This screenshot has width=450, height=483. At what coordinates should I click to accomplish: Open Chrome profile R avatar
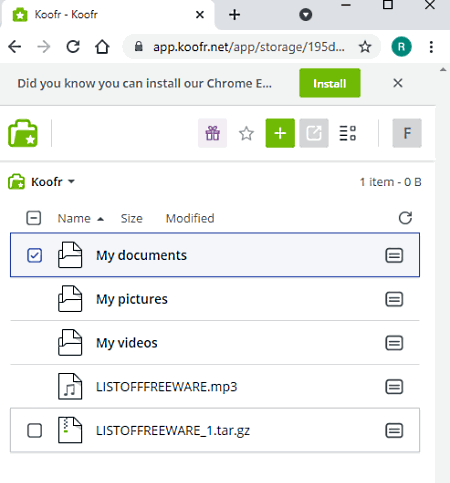coord(401,47)
